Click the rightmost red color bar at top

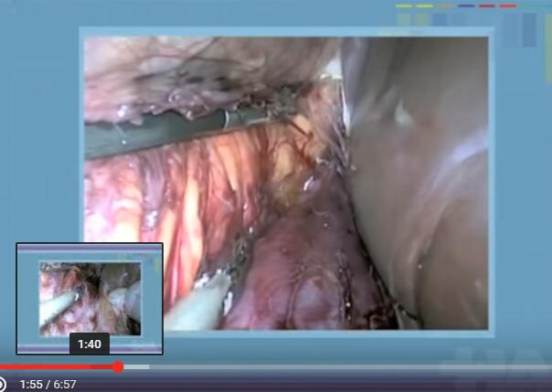(x=508, y=5)
